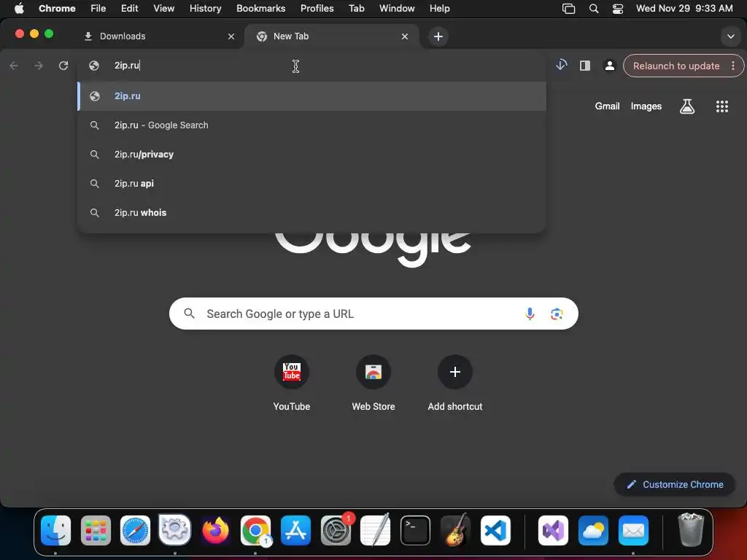747x560 pixels.
Task: Open Search Labs flask icon
Action: 687,106
